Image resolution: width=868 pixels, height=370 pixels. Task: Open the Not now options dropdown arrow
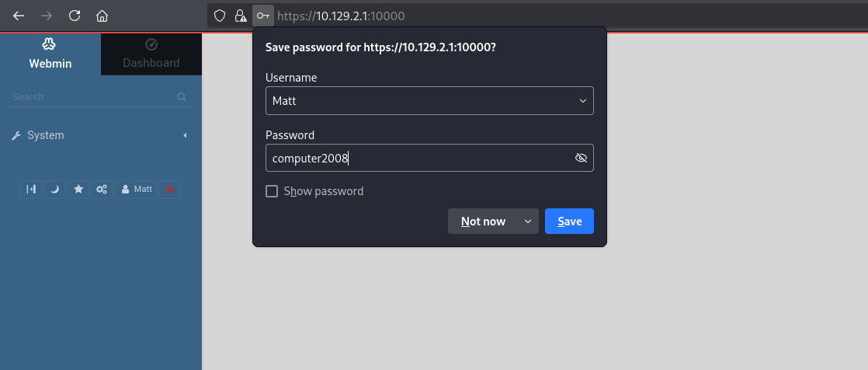pos(528,222)
